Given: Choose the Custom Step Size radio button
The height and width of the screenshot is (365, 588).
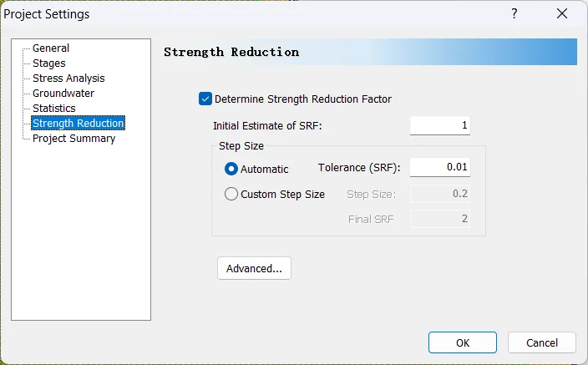Looking at the screenshot, I should coord(231,195).
